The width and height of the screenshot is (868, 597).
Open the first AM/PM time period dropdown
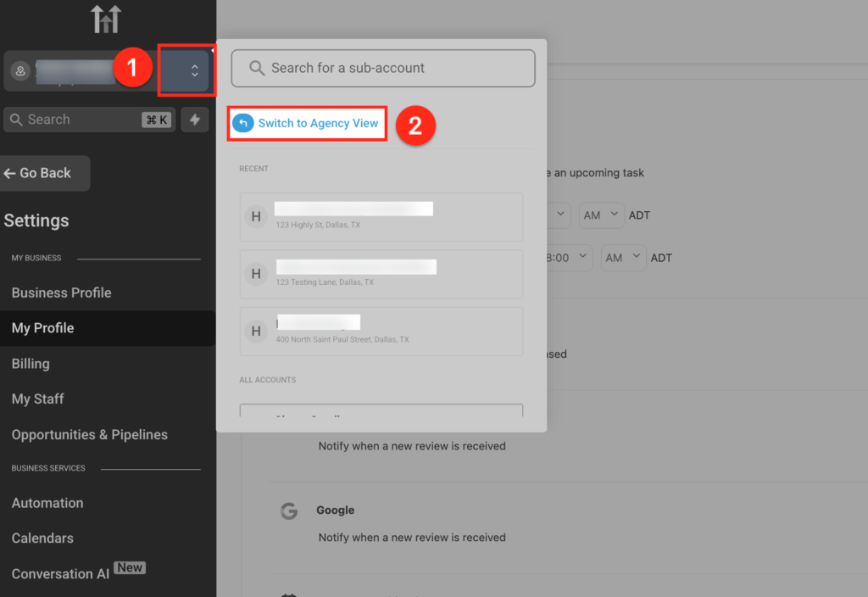[601, 215]
